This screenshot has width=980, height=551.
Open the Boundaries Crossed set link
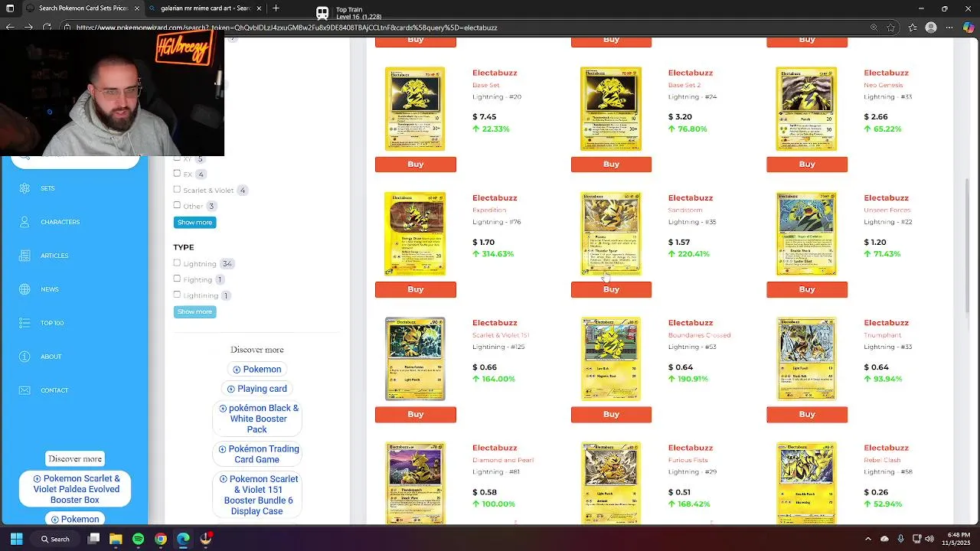(x=699, y=335)
